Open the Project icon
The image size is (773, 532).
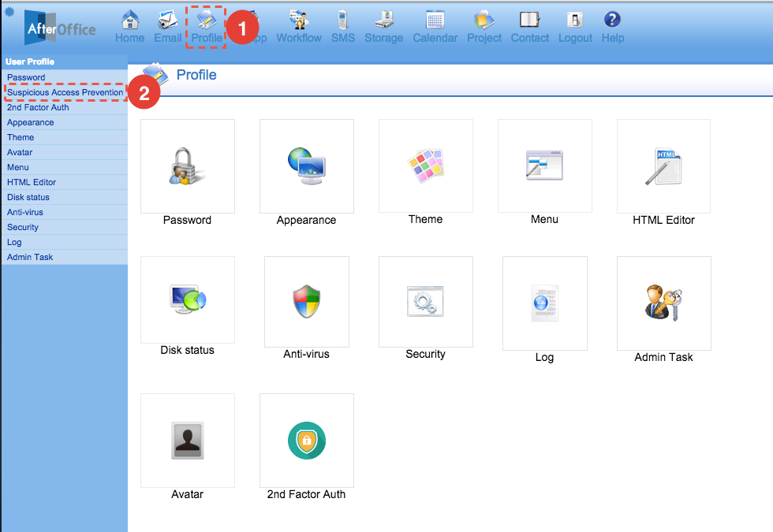click(484, 20)
